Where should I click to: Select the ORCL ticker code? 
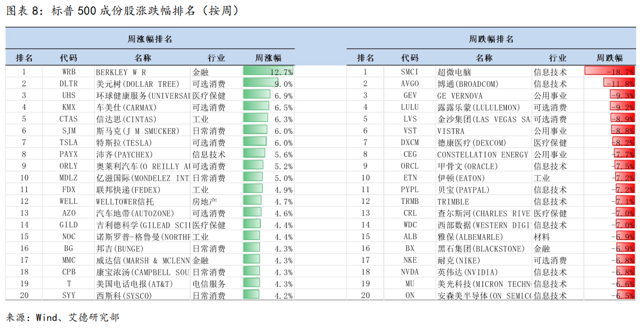(x=410, y=166)
